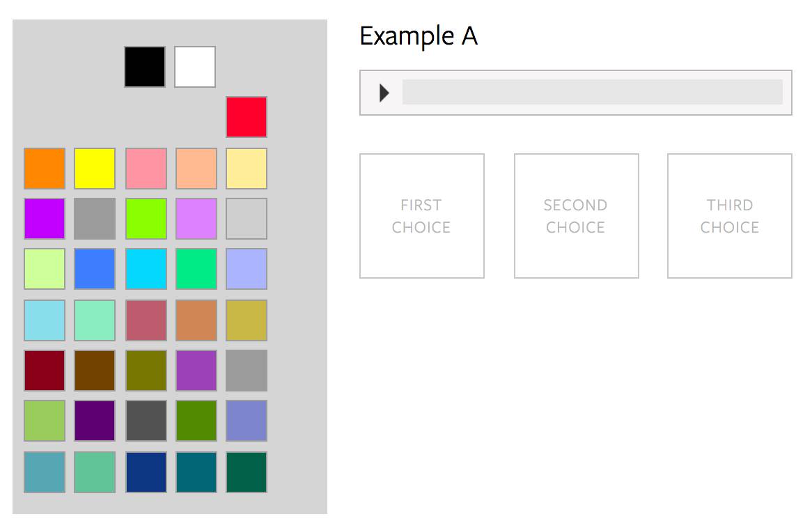Choose the pure yellow swatch
The width and height of the screenshot is (812, 528).
tap(95, 169)
